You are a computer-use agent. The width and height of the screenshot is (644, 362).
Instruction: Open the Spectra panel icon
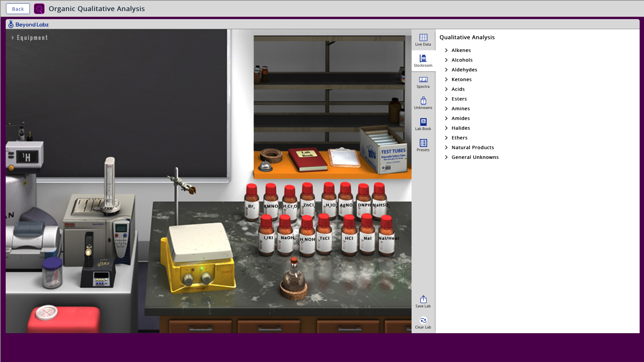(423, 82)
